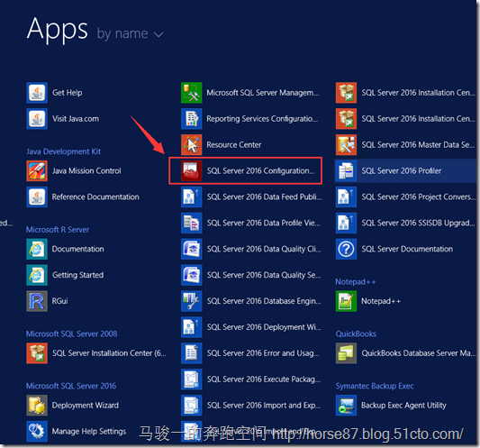Open Java Reference Documentation icon
The width and height of the screenshot is (480, 448).
(x=37, y=197)
